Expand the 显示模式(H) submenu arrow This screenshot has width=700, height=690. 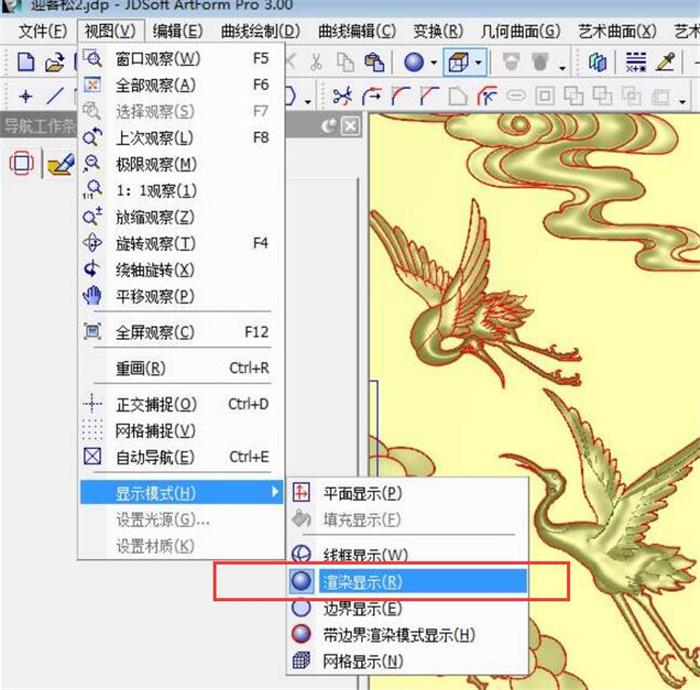[x=275, y=492]
